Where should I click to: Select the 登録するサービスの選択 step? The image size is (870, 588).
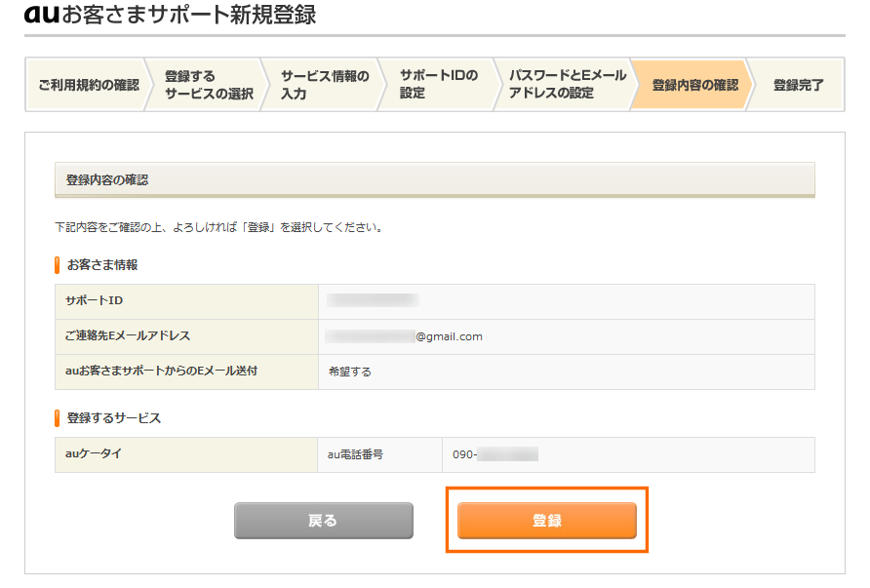click(208, 85)
